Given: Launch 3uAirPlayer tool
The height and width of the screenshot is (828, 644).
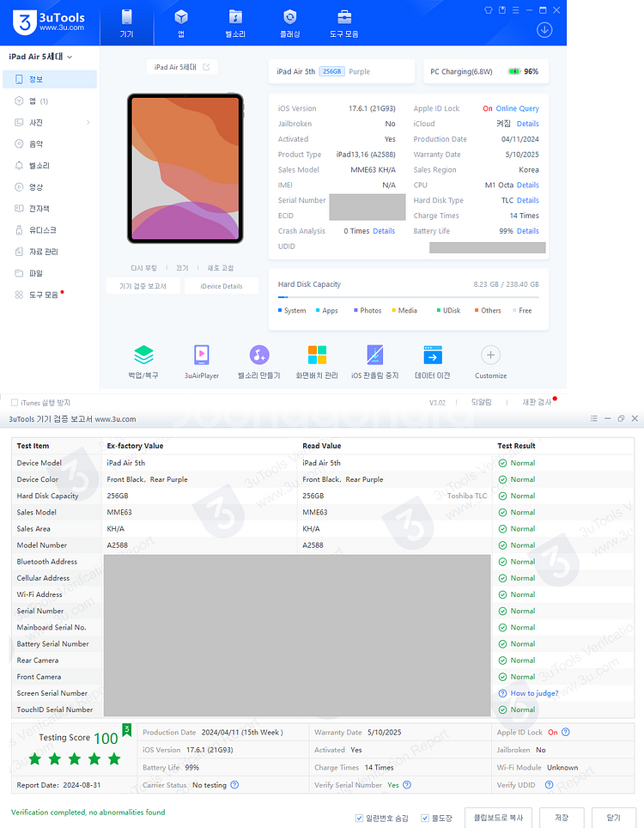Looking at the screenshot, I should (x=202, y=356).
